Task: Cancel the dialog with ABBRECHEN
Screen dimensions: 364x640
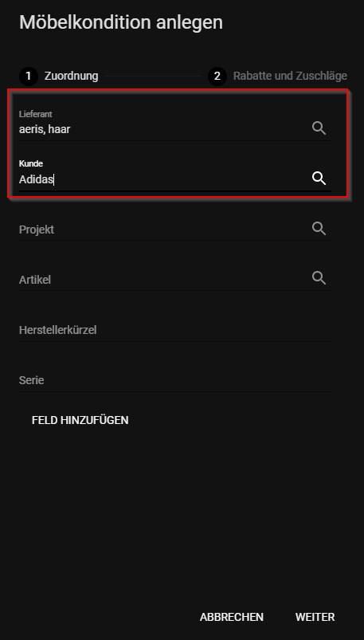Action: pyautogui.click(x=231, y=617)
